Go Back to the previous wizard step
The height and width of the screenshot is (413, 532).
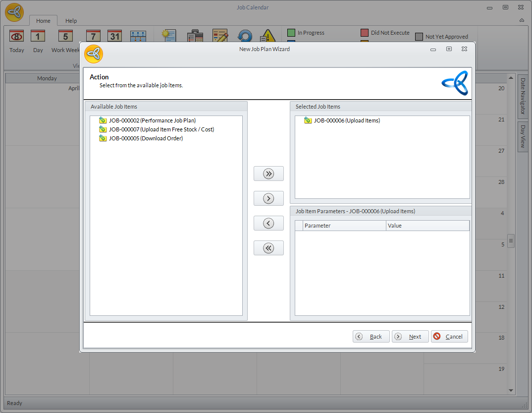[371, 337]
